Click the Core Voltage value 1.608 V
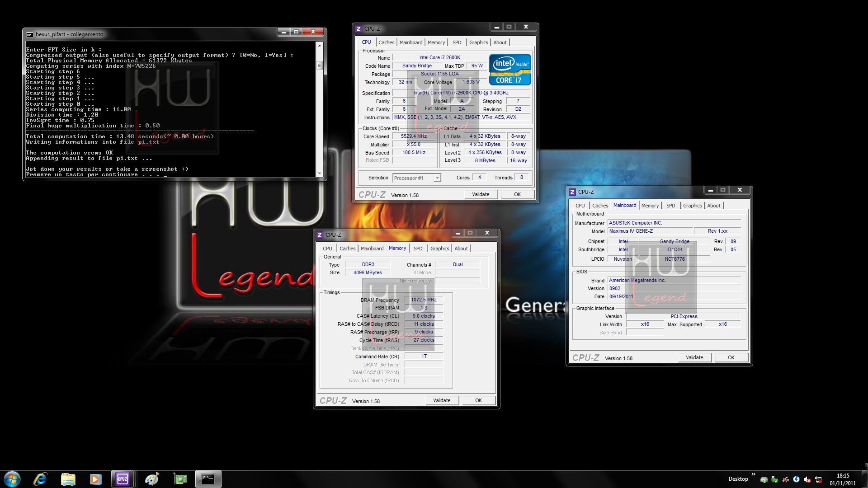868x488 pixels. click(471, 82)
